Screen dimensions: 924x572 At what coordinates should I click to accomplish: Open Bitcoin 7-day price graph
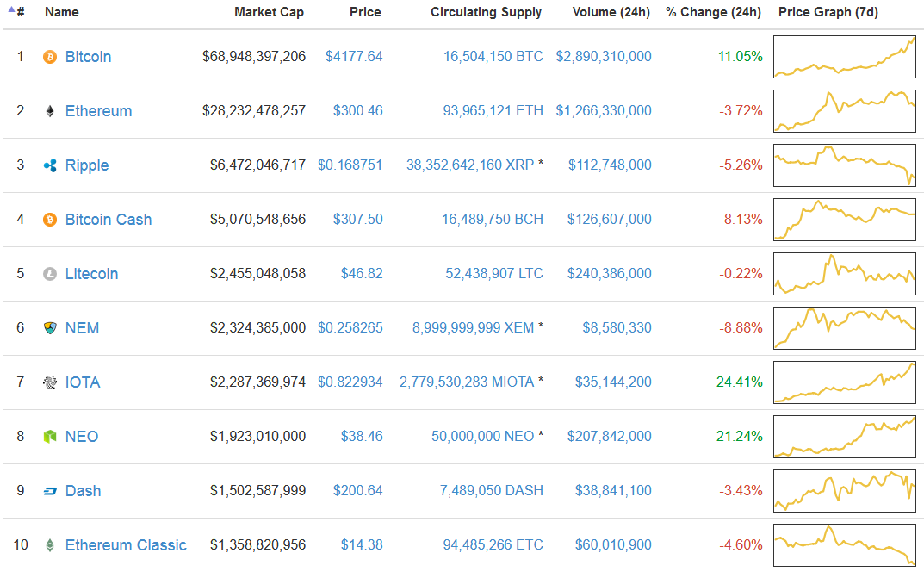pyautogui.click(x=845, y=57)
